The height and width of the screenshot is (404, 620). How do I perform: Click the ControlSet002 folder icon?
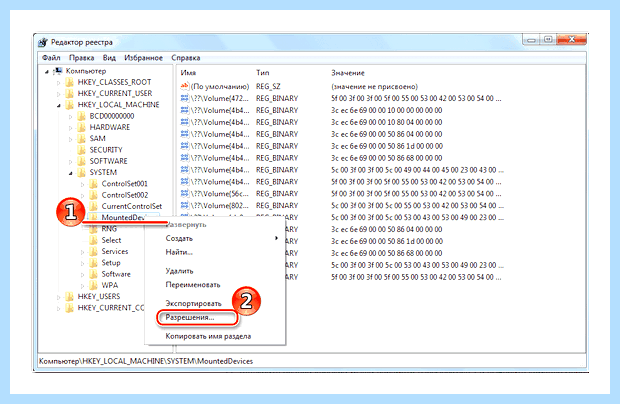tap(93, 195)
